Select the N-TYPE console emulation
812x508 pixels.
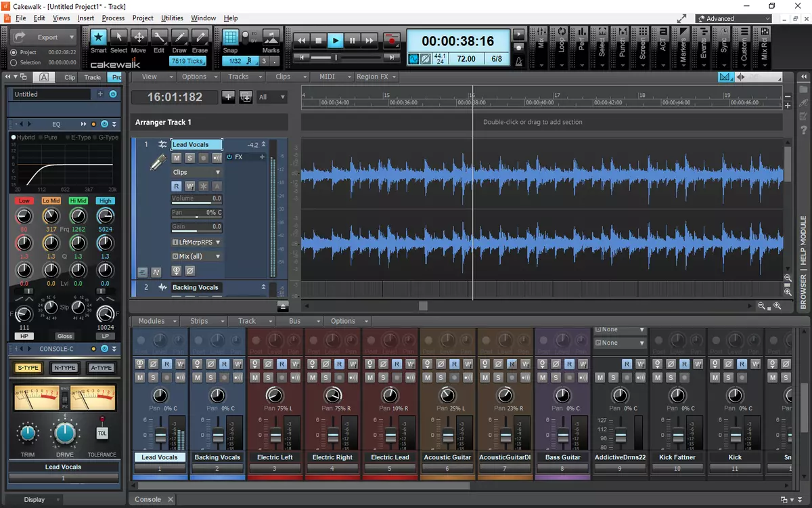65,368
